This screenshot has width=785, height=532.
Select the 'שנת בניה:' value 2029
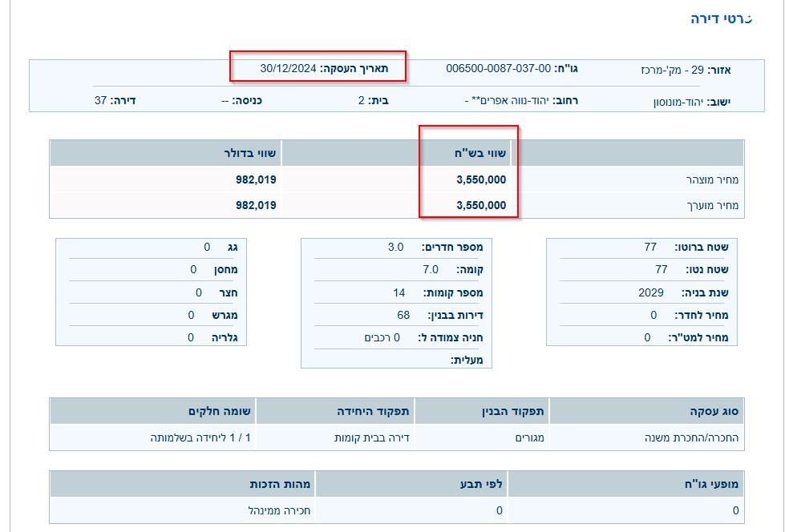pyautogui.click(x=651, y=292)
